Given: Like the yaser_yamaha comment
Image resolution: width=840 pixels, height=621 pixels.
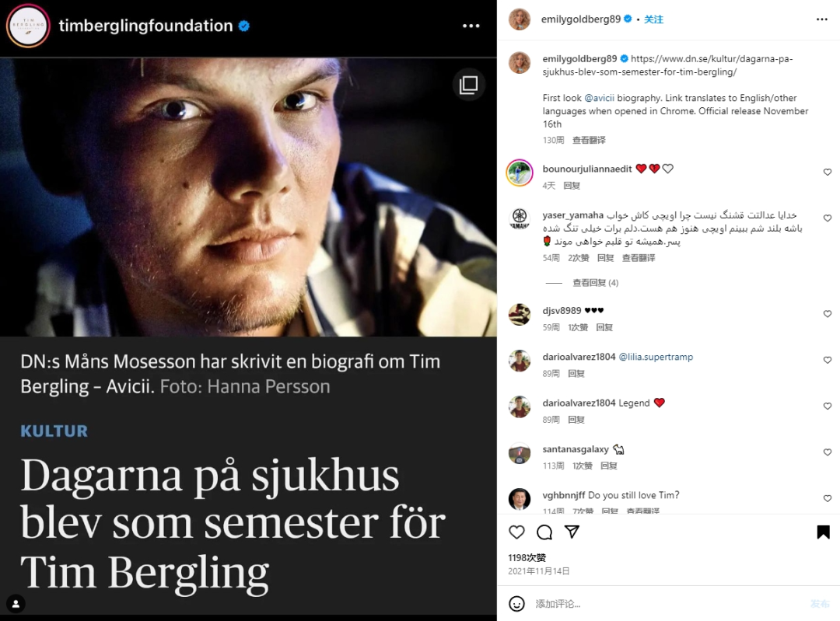Looking at the screenshot, I should [x=828, y=218].
